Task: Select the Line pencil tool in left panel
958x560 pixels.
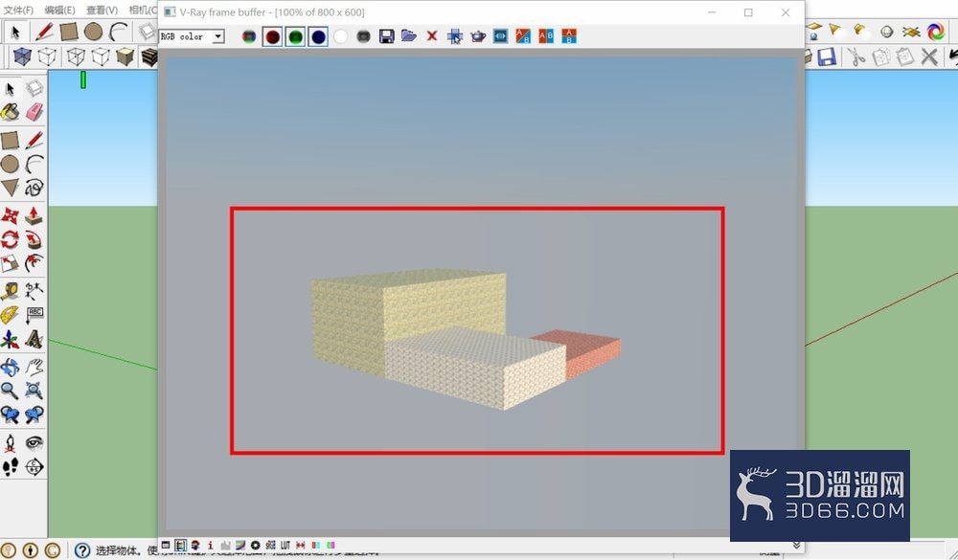Action: tap(34, 141)
